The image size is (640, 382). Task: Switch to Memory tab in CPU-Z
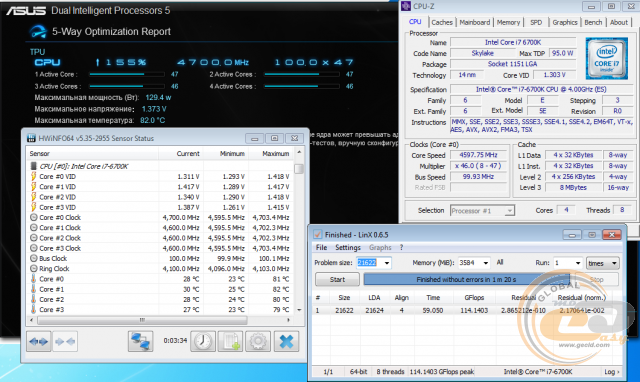pos(508,22)
